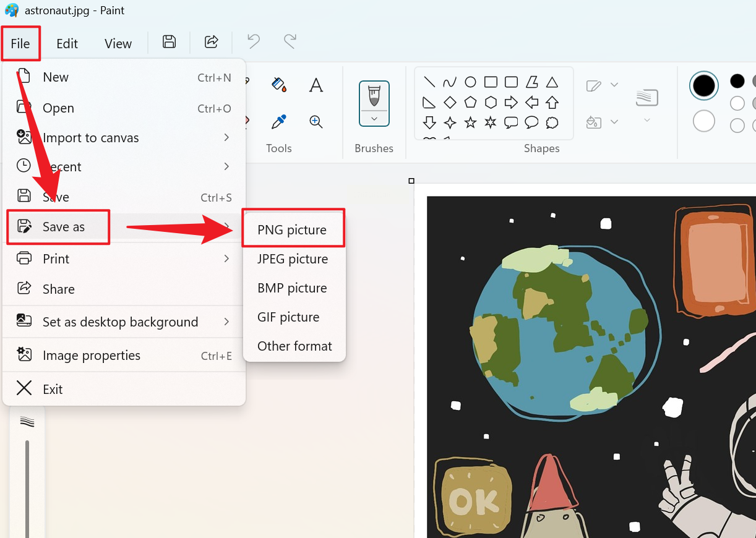Choose the five-point star shape
This screenshot has height=538, width=756.
[470, 122]
